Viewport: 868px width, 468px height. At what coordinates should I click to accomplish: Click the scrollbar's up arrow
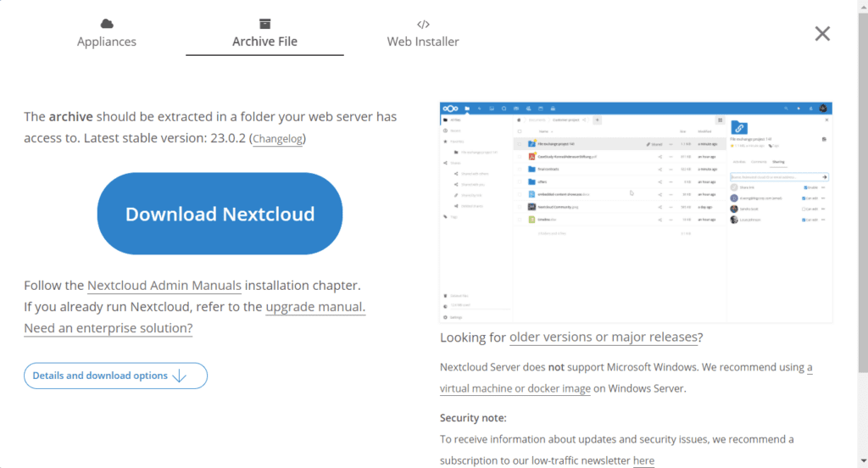(x=863, y=7)
